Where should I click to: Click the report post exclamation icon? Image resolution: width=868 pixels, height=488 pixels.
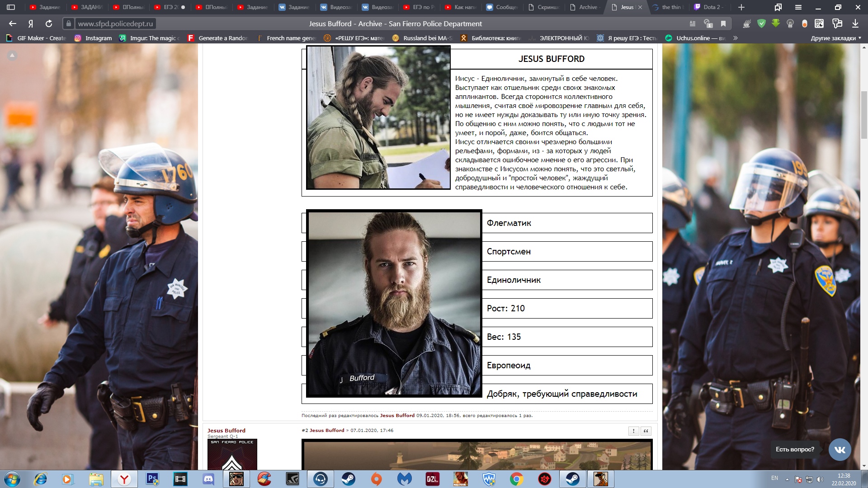634,431
